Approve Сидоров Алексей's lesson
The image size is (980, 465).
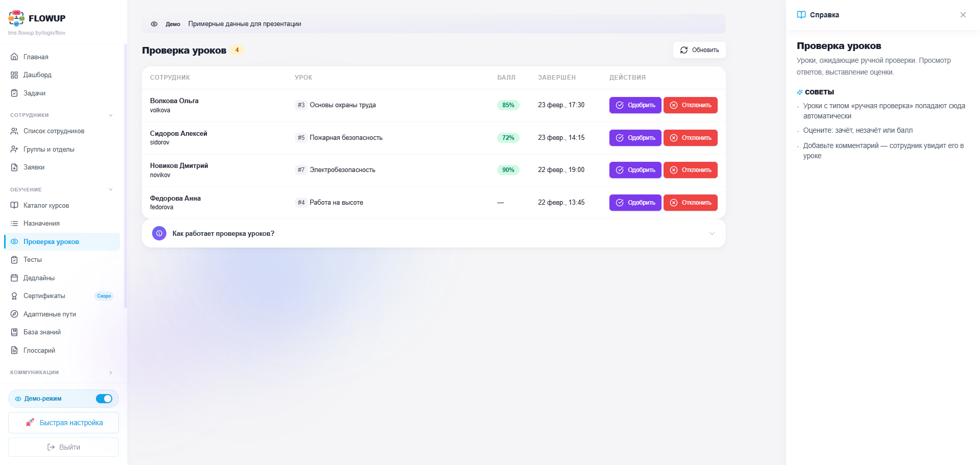pos(635,138)
